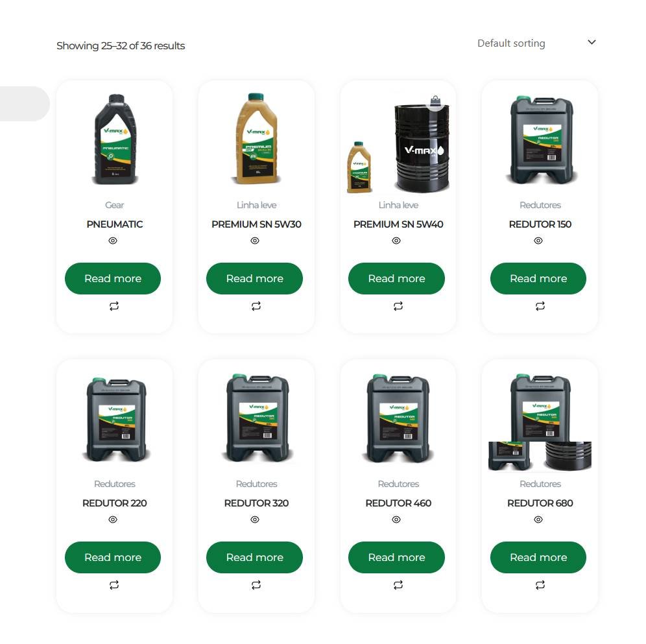Open the REDUTOR 680 title link
646x644 pixels.
pyautogui.click(x=540, y=503)
